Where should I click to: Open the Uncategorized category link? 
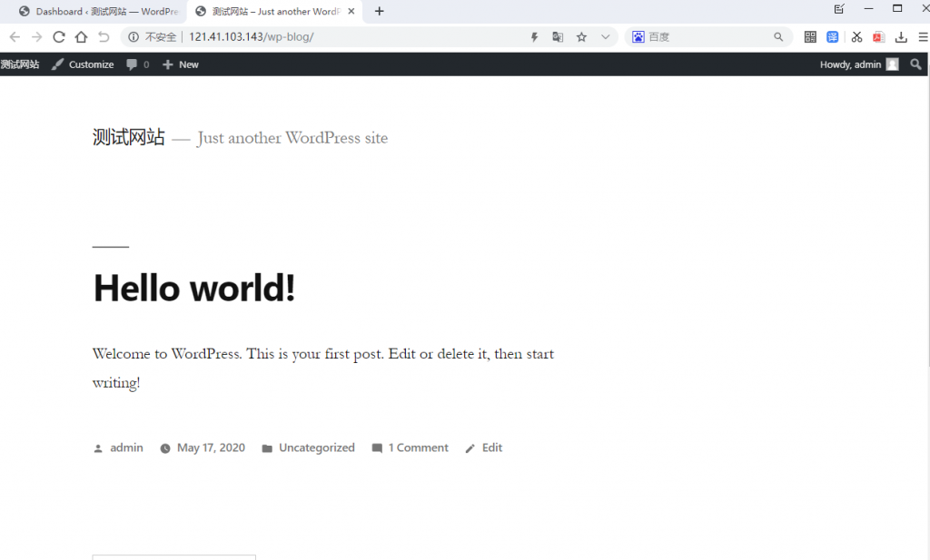coord(317,448)
